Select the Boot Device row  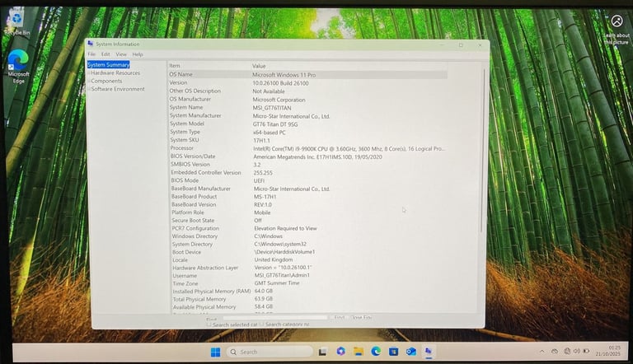coord(309,252)
